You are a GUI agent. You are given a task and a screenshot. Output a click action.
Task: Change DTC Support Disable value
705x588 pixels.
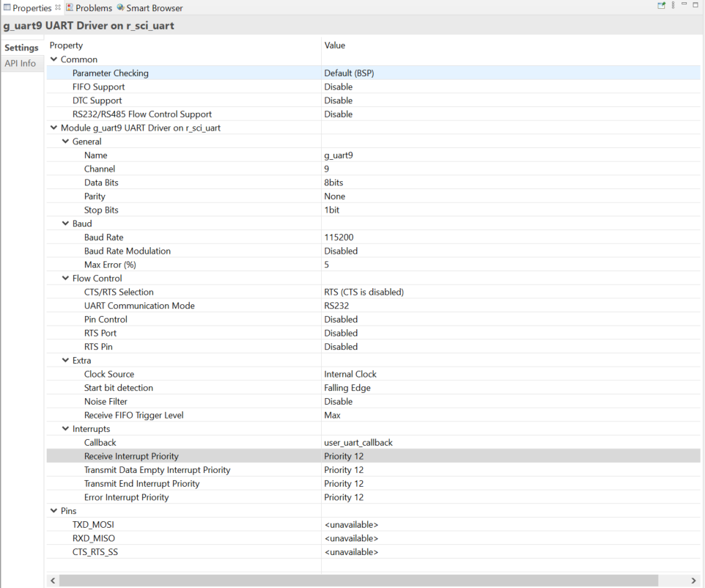click(x=338, y=100)
